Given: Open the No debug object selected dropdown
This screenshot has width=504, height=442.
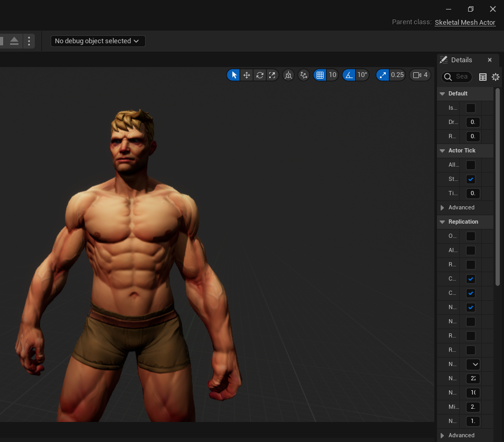Looking at the screenshot, I should [98, 41].
